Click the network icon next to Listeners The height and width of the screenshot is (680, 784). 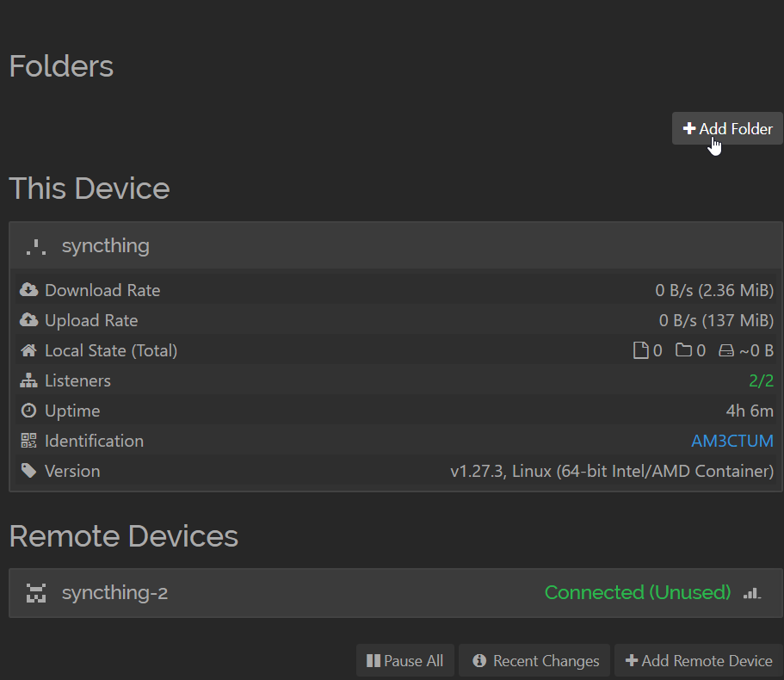[28, 380]
